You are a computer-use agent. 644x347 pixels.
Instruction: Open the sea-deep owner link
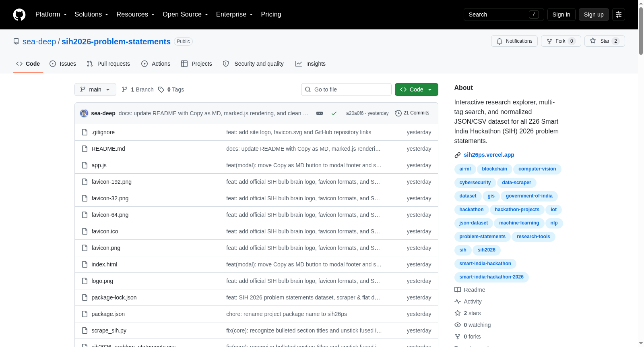click(39, 42)
